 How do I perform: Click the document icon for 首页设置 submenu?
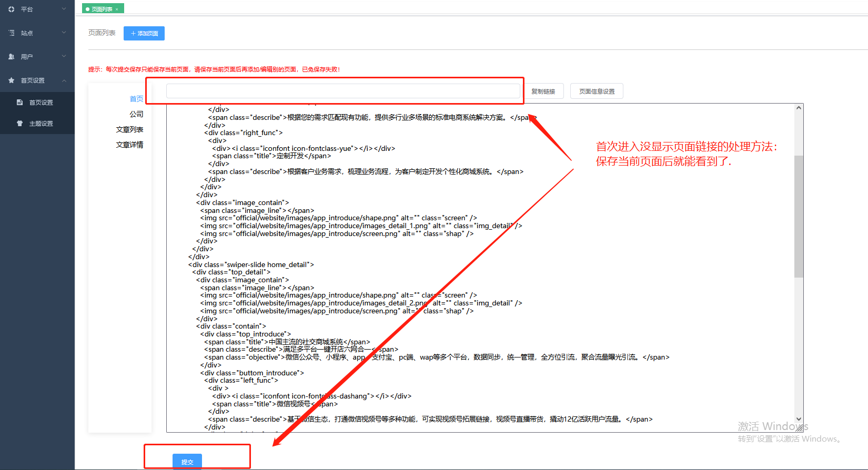tap(19, 103)
